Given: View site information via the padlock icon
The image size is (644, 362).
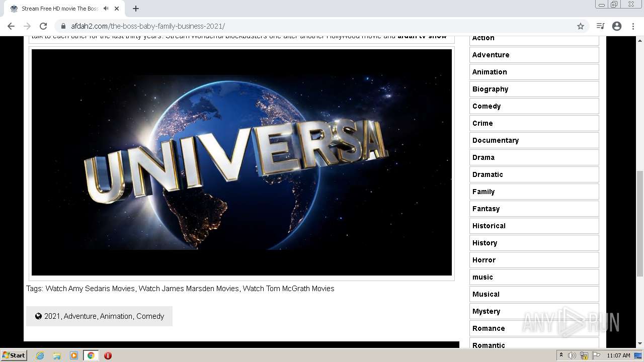Looking at the screenshot, I should (x=63, y=26).
